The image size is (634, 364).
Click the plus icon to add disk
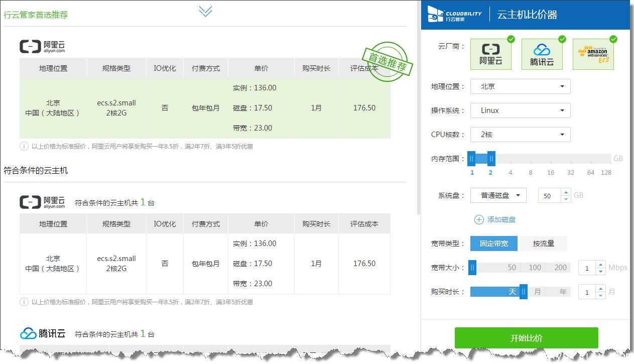(x=479, y=219)
